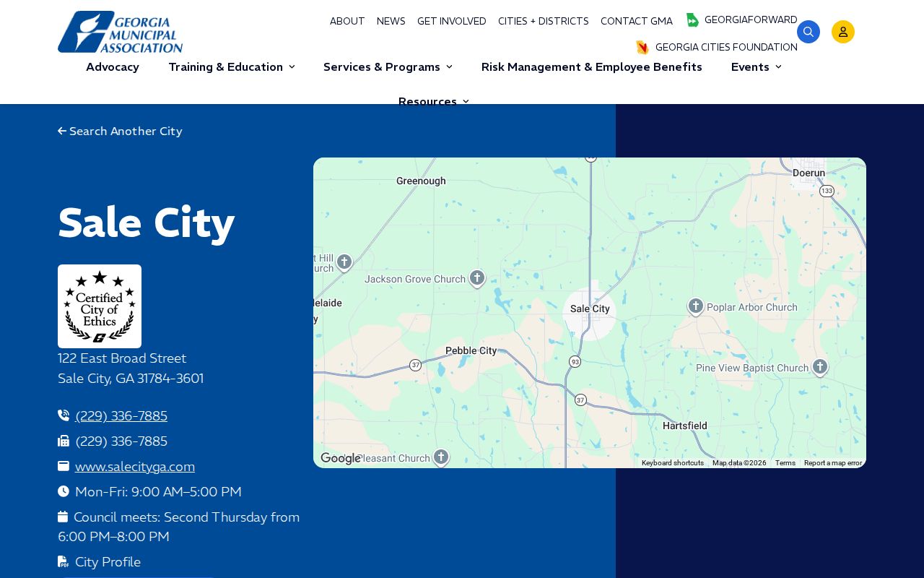Viewport: 924px width, 578px height.
Task: Select Jackson Grove Church map marker
Action: 477,278
